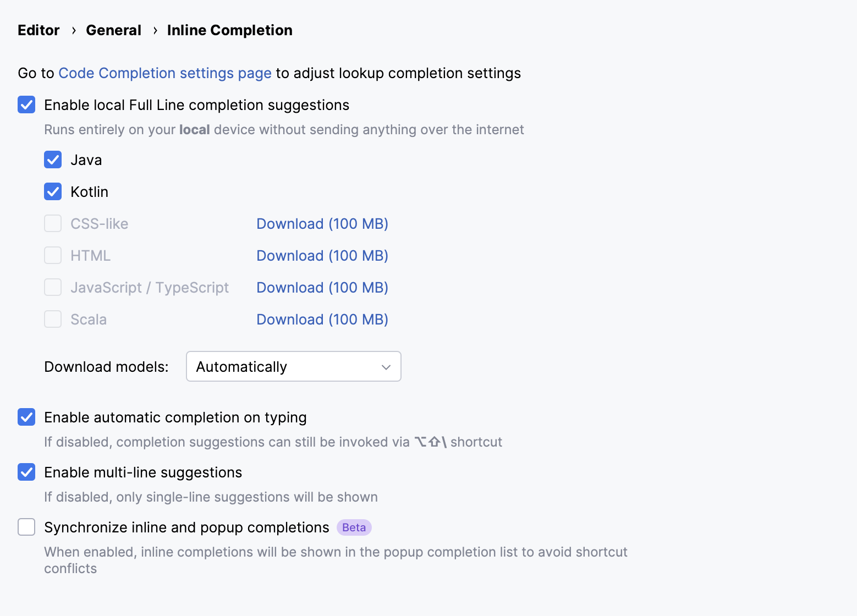Screen dimensions: 857x616
Task: Download the HTML model (100 MB)
Action: pyautogui.click(x=322, y=255)
